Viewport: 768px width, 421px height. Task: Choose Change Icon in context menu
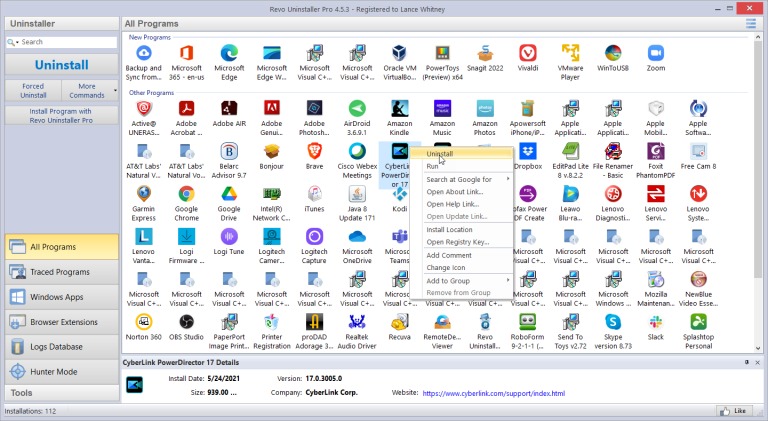(462, 268)
